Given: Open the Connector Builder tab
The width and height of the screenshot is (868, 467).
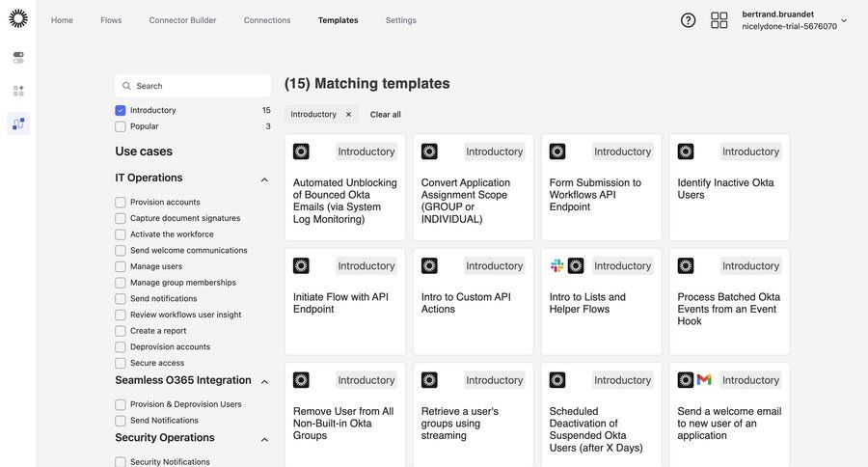Looking at the screenshot, I should [x=182, y=20].
